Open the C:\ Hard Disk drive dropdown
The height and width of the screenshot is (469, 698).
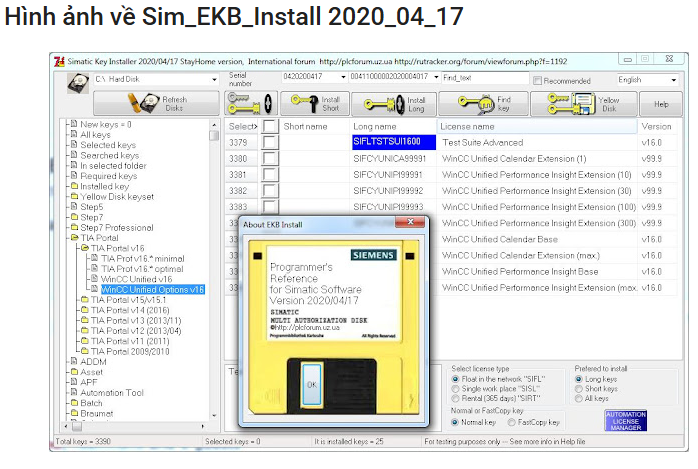click(x=215, y=80)
